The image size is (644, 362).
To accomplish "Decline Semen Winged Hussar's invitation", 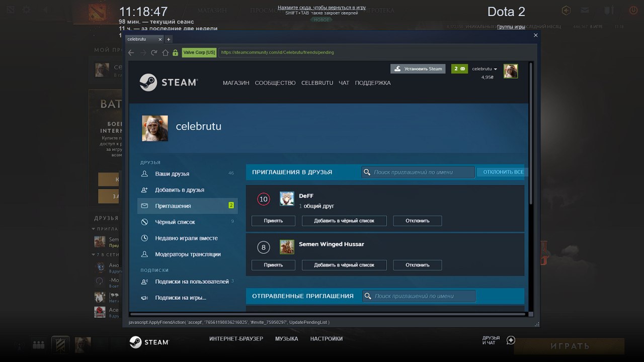I will pyautogui.click(x=418, y=265).
